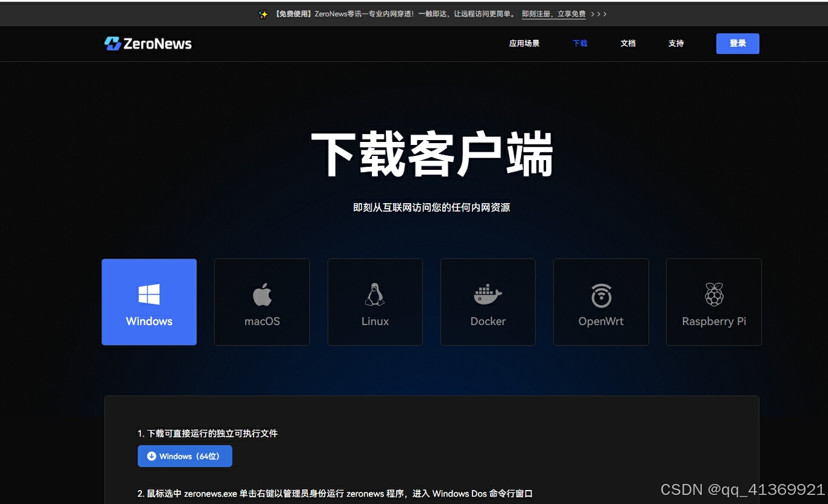Click the step 2 zeronews.exe instruction text
The image size is (828, 504).
[x=335, y=494]
